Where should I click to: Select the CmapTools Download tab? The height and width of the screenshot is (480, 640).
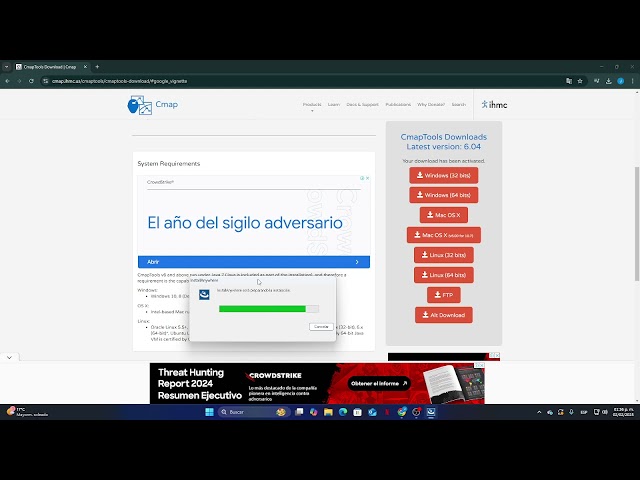tap(49, 67)
